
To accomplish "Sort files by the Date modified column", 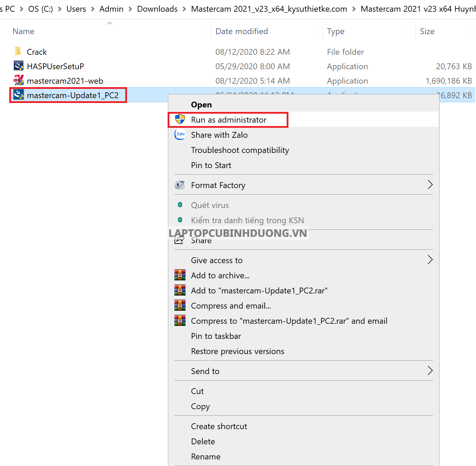I will (242, 31).
